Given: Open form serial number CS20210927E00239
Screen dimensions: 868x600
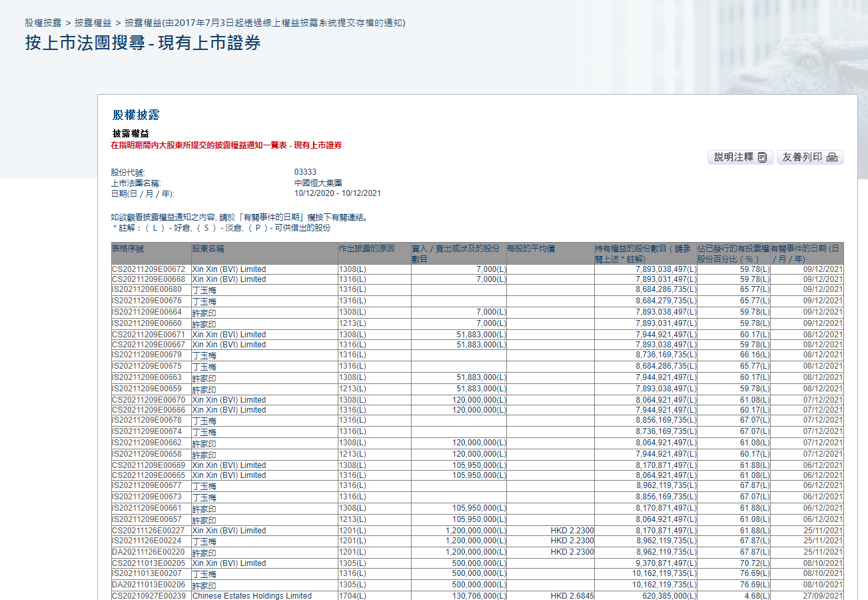Looking at the screenshot, I should point(148,596).
